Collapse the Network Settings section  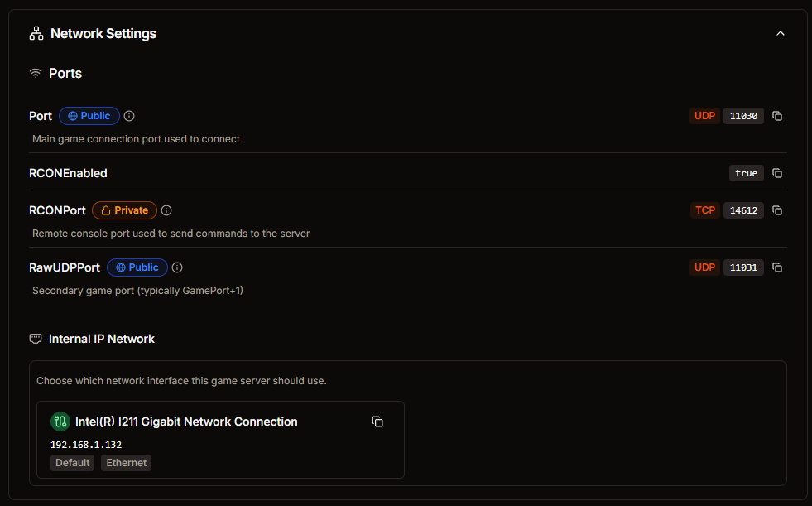[x=781, y=34]
